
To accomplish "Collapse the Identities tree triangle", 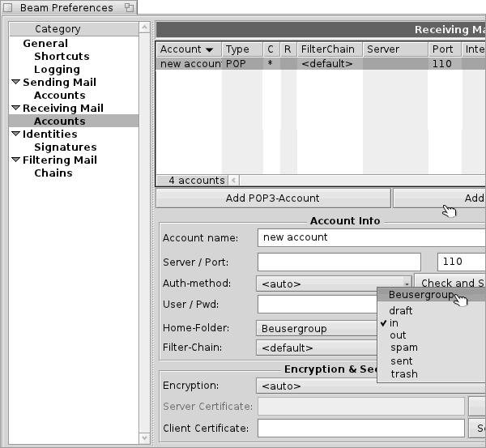I will pyautogui.click(x=16, y=134).
